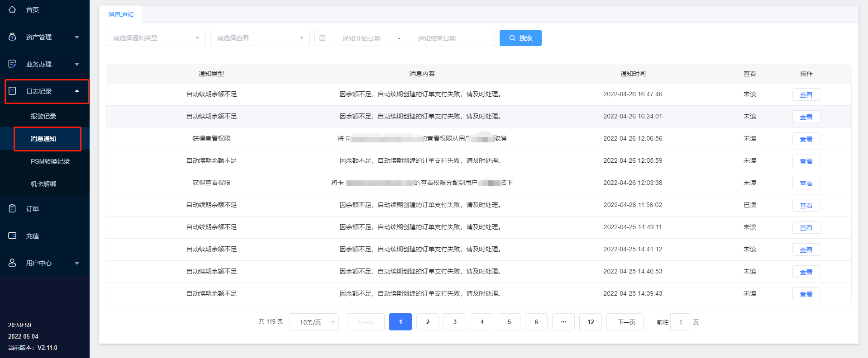Open the 请选择通知类型 dropdown

(156, 38)
